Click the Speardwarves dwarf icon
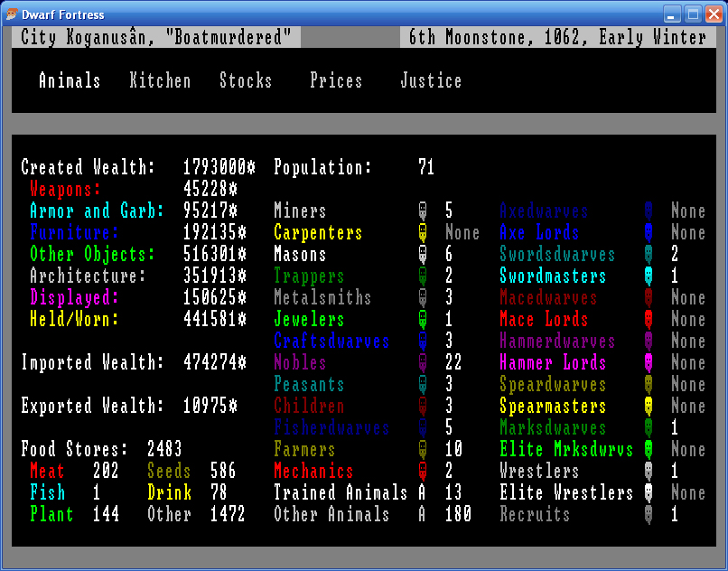This screenshot has width=728, height=571. (x=649, y=384)
